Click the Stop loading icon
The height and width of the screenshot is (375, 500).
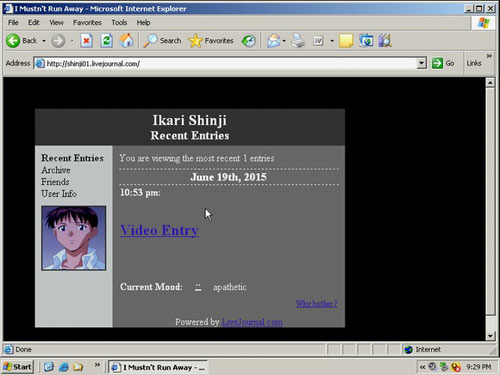click(86, 41)
